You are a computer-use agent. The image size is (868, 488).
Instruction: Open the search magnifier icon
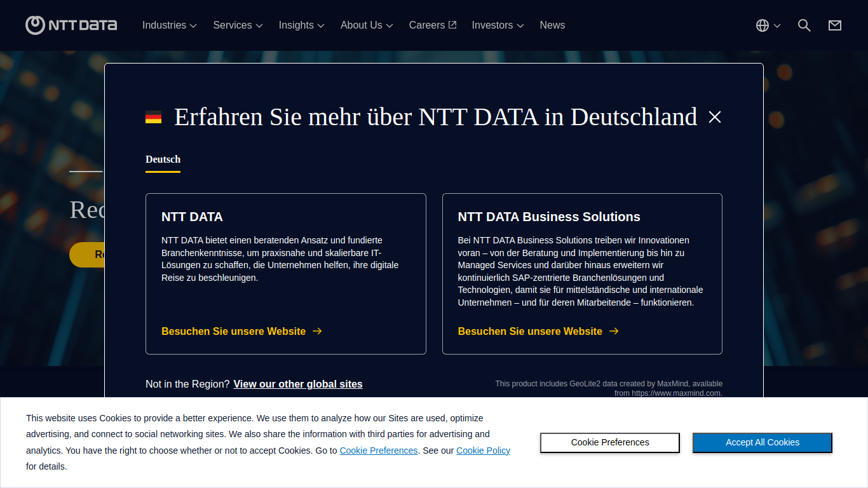pyautogui.click(x=804, y=25)
